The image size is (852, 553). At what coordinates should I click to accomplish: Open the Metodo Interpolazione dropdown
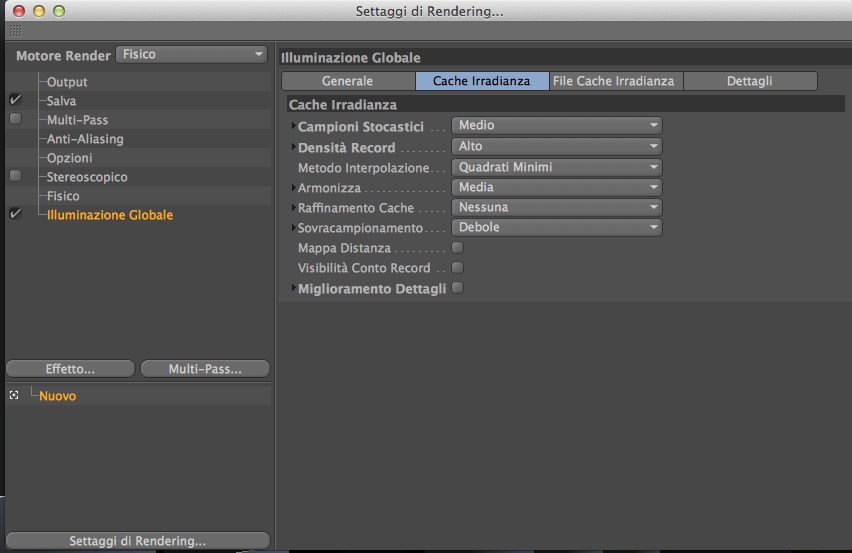(557, 167)
